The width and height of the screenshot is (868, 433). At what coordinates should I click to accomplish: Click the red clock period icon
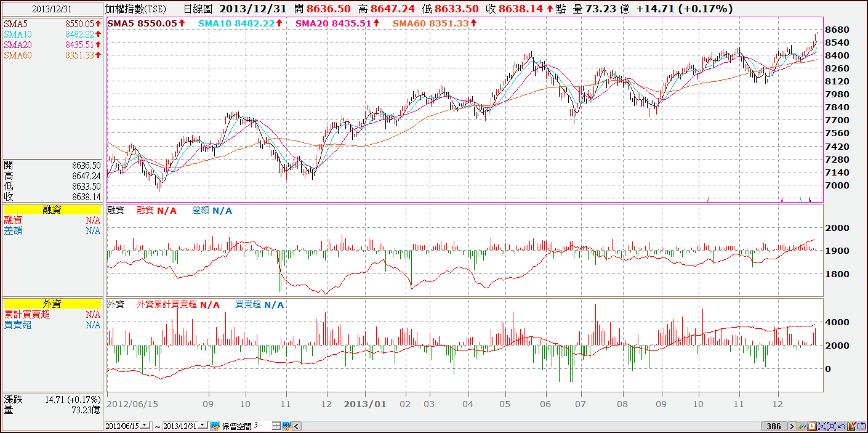[x=812, y=426]
